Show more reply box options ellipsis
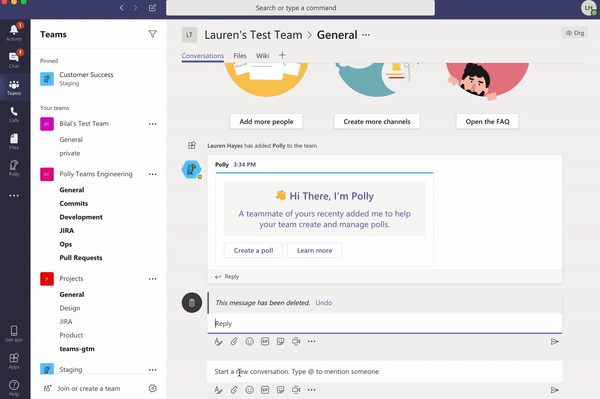Viewport: 600px width, 399px height. (312, 342)
